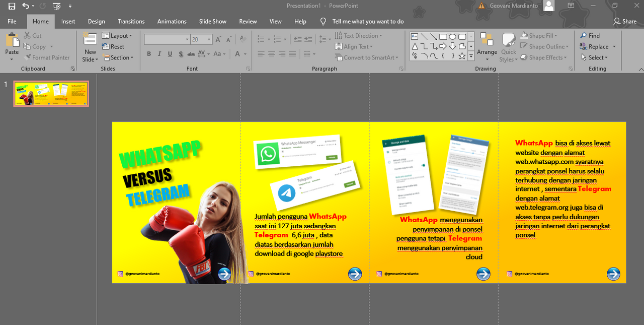Switch to the Design tab
Screen dimensions: 644x325
[x=97, y=22]
